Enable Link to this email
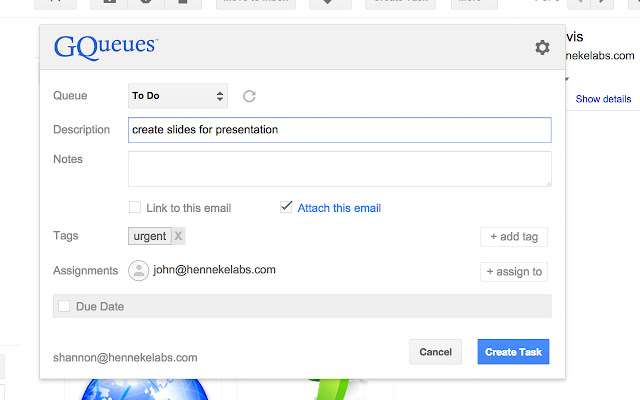Viewport: 640px width, 400px height. (x=135, y=208)
